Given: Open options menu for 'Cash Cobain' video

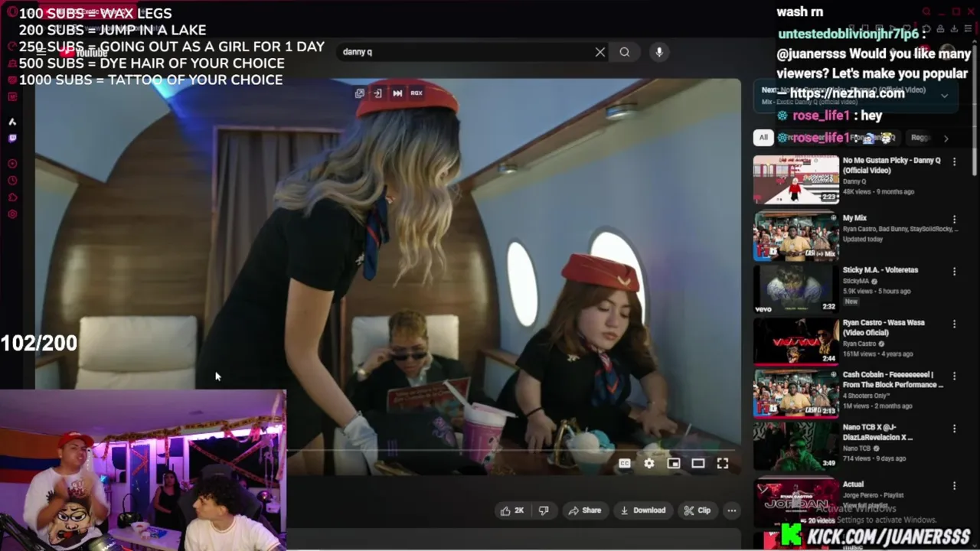Looking at the screenshot, I should (954, 376).
